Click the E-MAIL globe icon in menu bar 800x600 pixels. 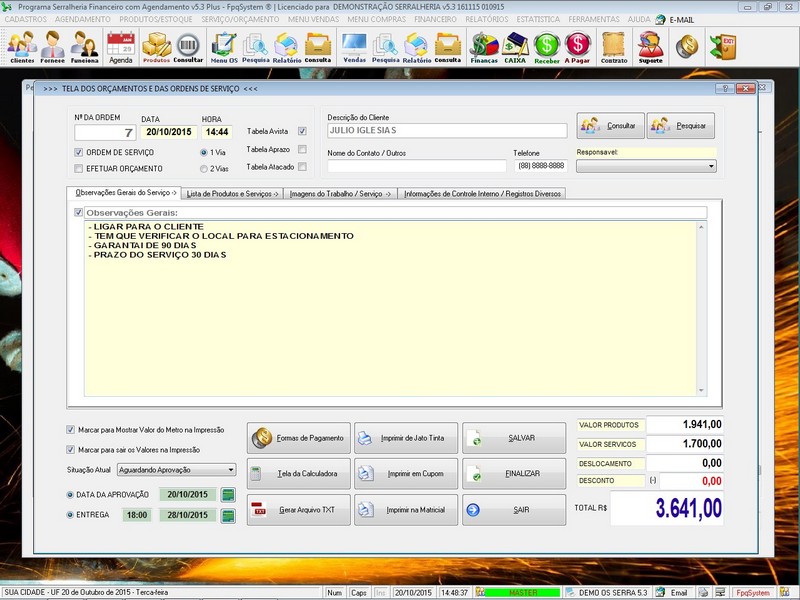tap(660, 19)
